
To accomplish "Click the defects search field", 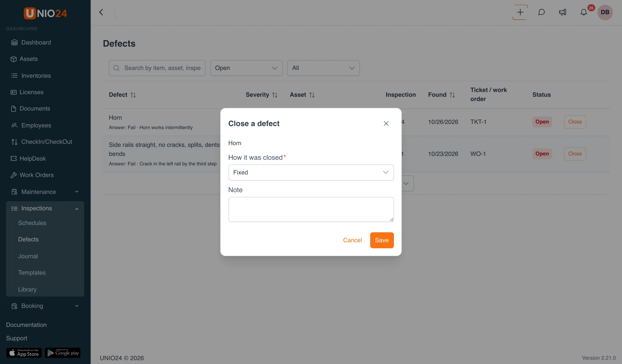I will [x=157, y=68].
